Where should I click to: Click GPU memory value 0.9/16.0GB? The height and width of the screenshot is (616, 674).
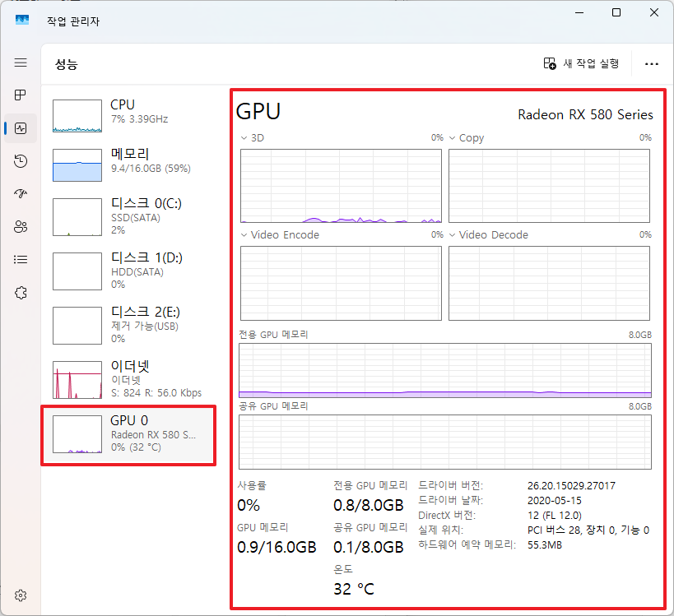pos(277,547)
